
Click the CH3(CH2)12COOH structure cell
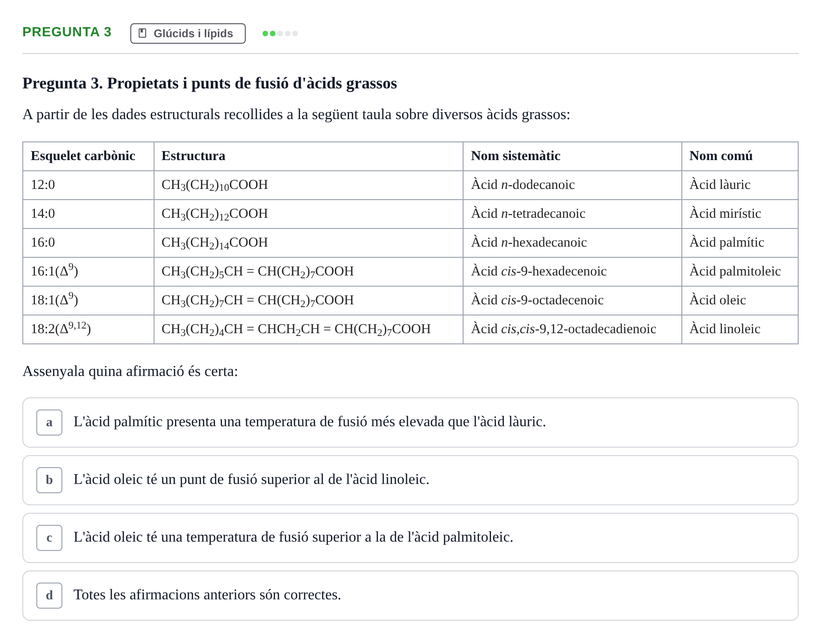coord(309,214)
